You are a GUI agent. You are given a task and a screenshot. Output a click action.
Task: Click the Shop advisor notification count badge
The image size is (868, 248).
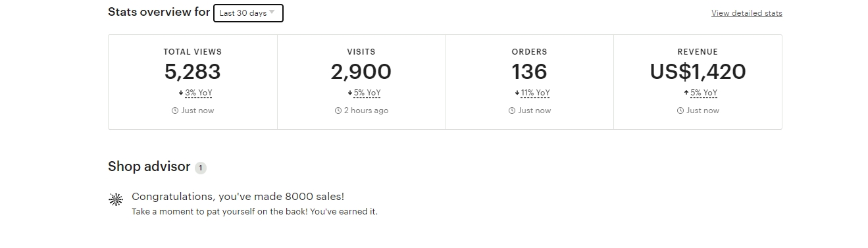click(x=201, y=168)
